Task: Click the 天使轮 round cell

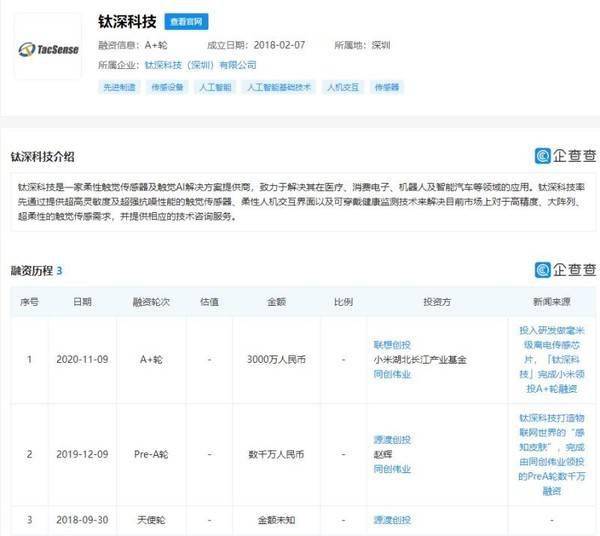Action: [151, 520]
